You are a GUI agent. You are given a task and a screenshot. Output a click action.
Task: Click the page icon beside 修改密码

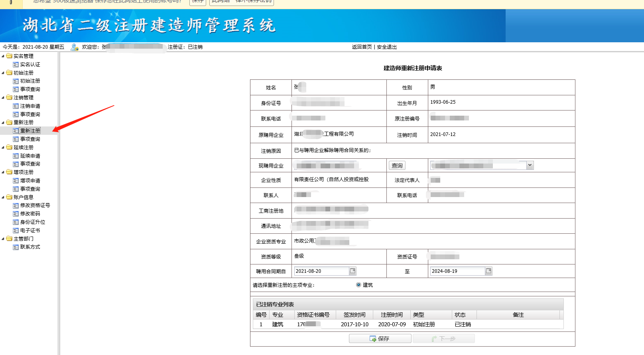[x=16, y=214]
